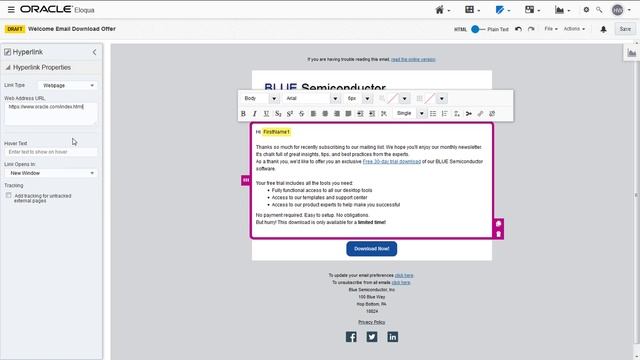Image resolution: width=640 pixels, height=360 pixels.
Task: Click the Web Address URL field
Action: pos(51,113)
